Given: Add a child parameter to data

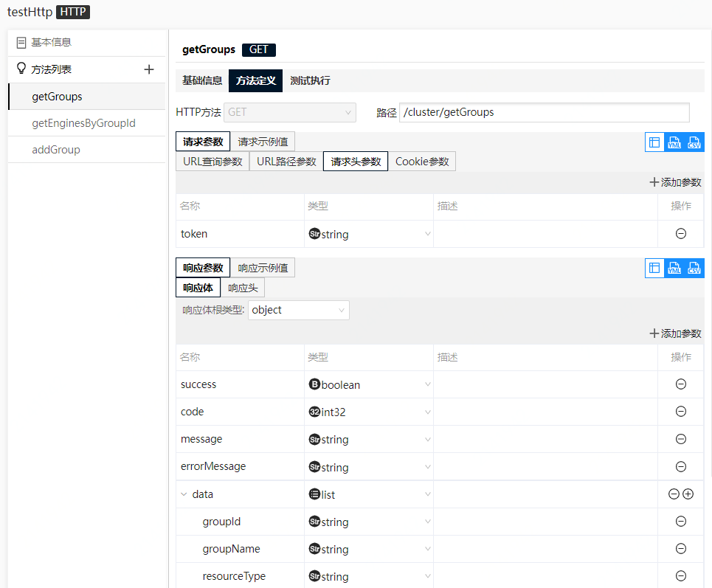Looking at the screenshot, I should click(x=688, y=494).
